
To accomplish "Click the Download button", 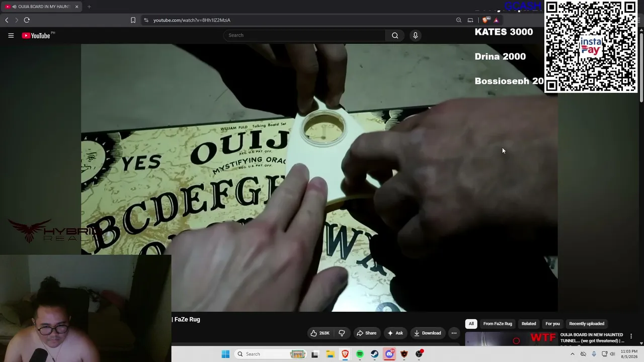I will coord(427,333).
